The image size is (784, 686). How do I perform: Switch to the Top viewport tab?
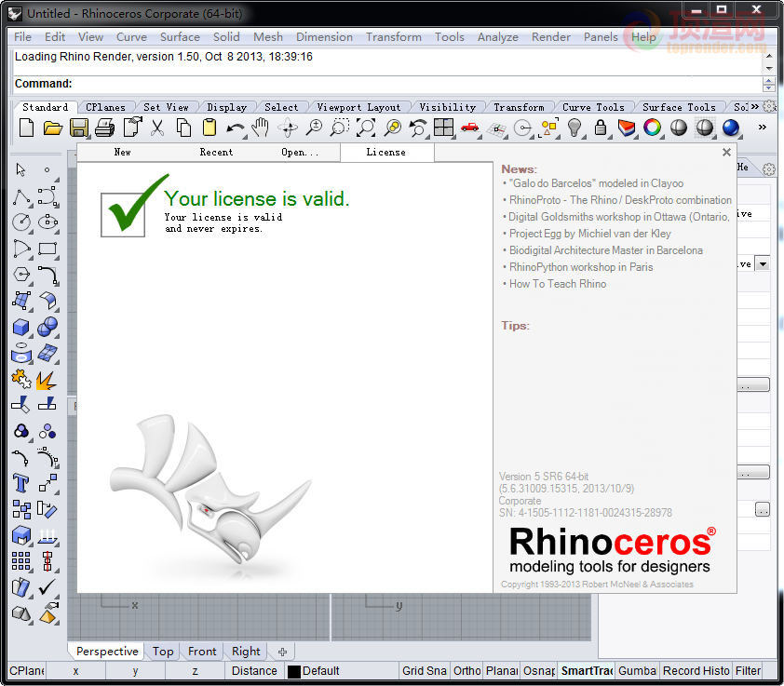pyautogui.click(x=163, y=651)
